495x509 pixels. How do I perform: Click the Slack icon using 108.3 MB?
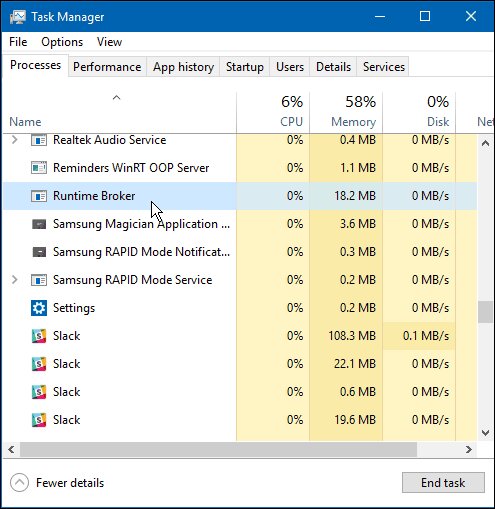point(39,336)
